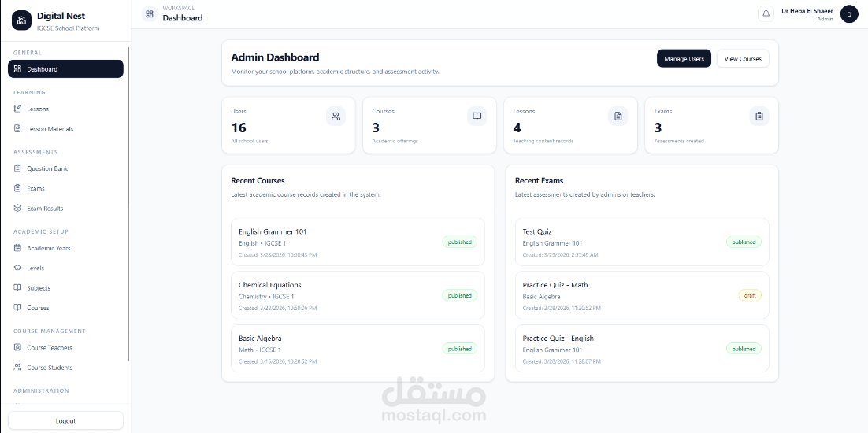
Task: Click the Recent Exams heading
Action: [540, 181]
